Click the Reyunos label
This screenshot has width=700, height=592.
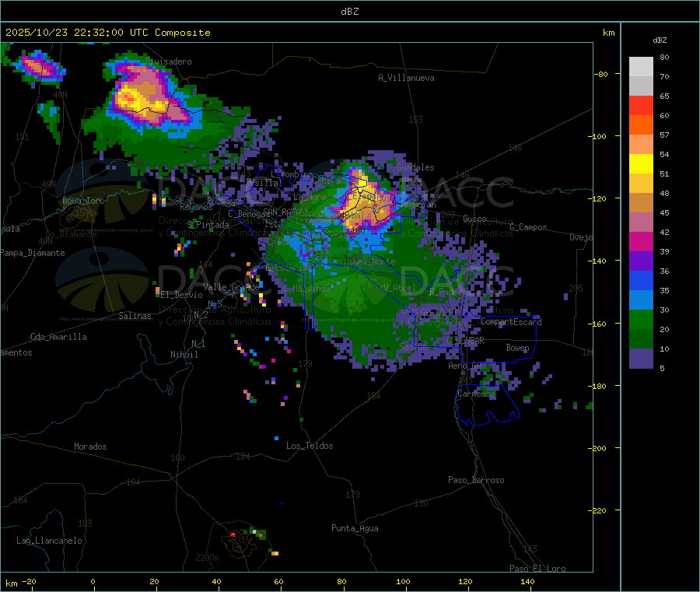point(197,207)
